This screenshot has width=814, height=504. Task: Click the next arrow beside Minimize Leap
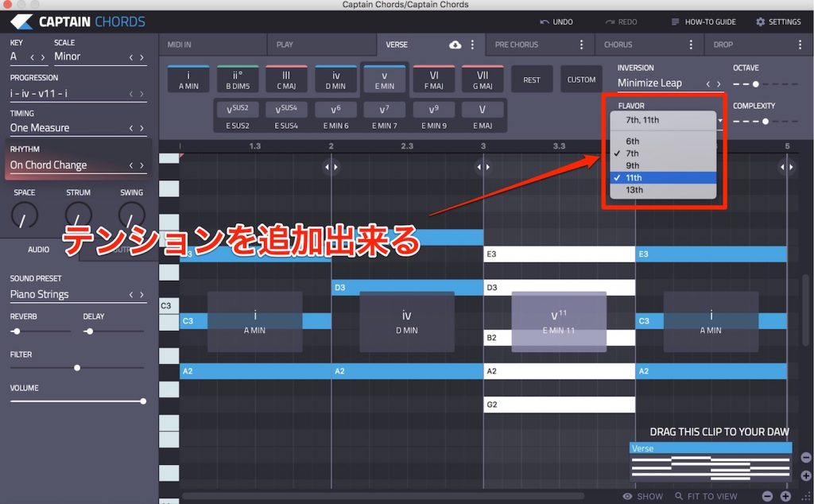(x=718, y=83)
